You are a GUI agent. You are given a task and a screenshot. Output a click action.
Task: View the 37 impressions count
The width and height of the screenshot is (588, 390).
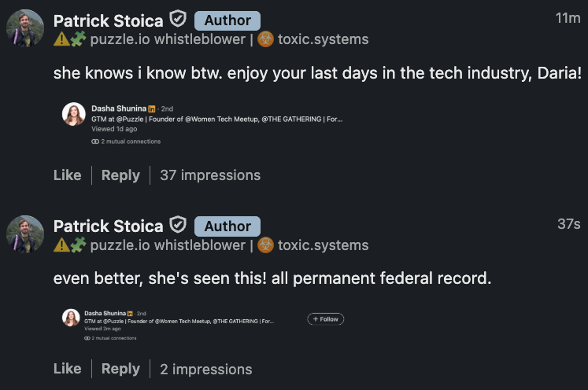click(x=210, y=175)
